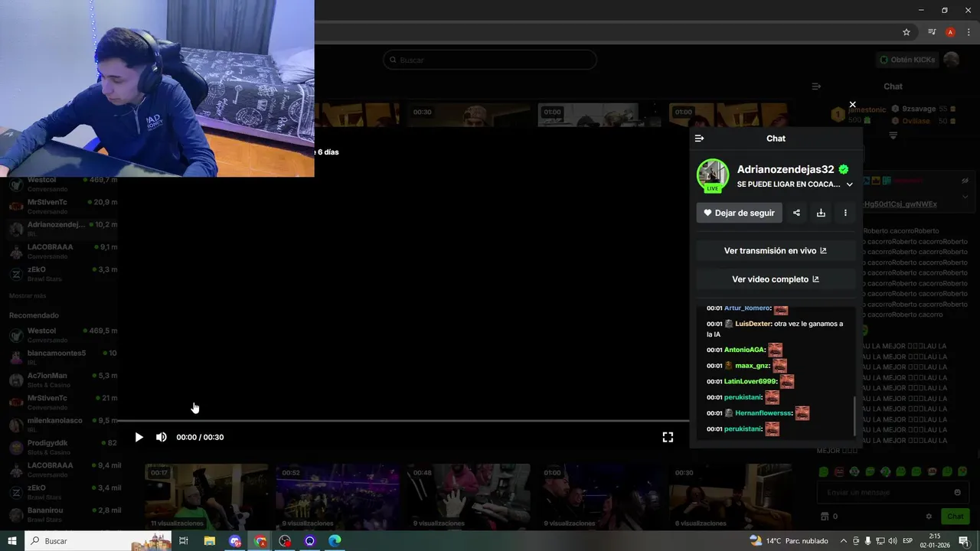Open the Windows notification center
This screenshot has width=980, height=551.
(x=963, y=541)
